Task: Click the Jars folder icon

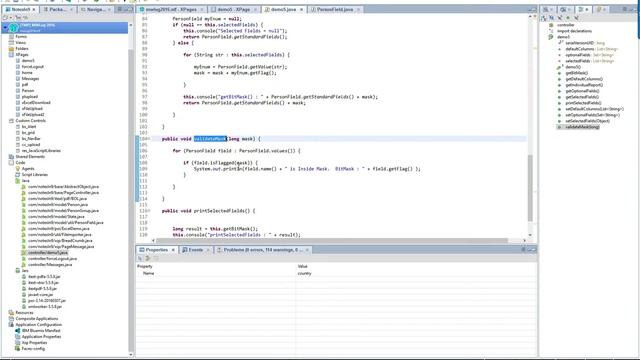Action: (x=18, y=271)
